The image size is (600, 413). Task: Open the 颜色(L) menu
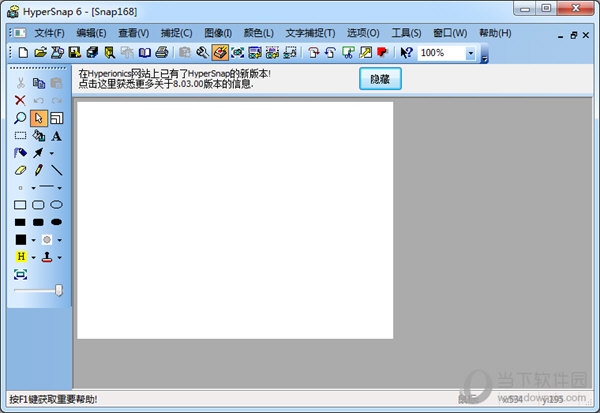259,33
